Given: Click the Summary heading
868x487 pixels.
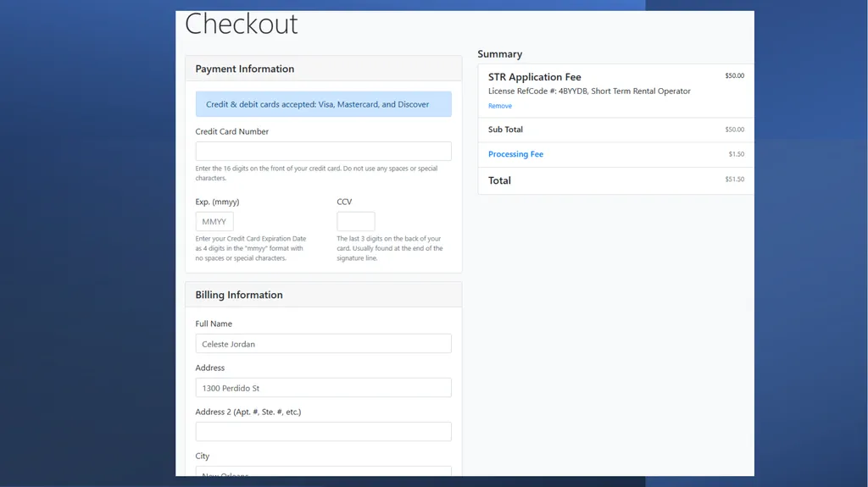Looking at the screenshot, I should [x=500, y=54].
